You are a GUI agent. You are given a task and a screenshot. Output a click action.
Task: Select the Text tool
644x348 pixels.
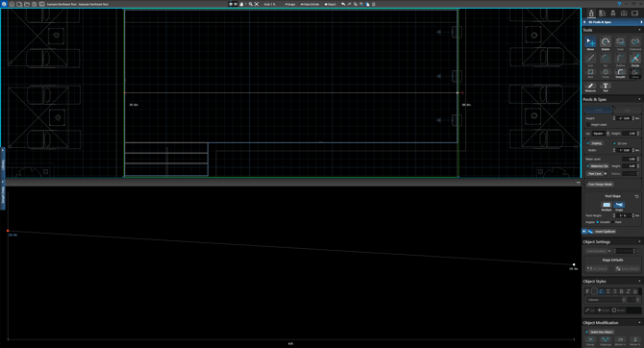[x=606, y=86]
